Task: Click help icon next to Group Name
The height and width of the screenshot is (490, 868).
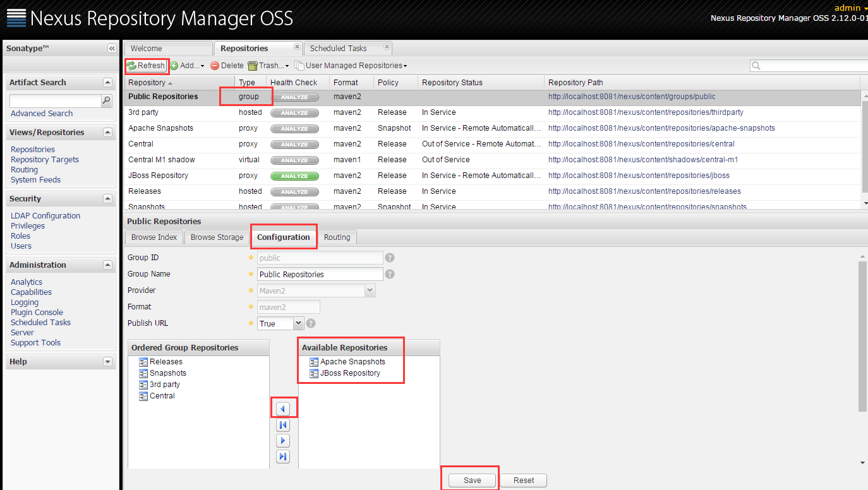Action: 390,274
